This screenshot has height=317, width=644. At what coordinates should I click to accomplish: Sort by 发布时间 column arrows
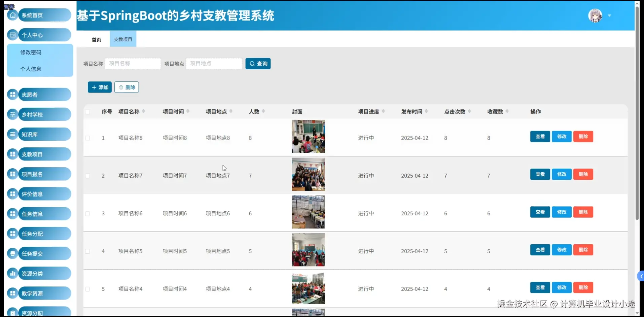pyautogui.click(x=426, y=111)
